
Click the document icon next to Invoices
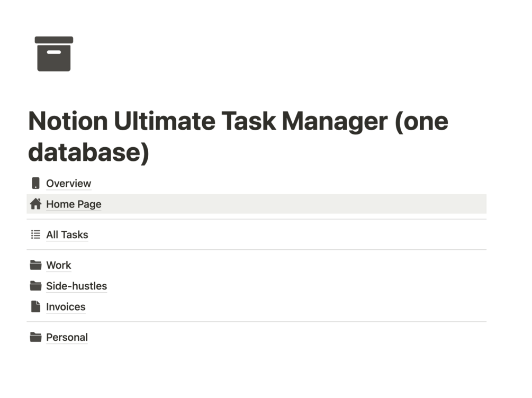tap(35, 306)
